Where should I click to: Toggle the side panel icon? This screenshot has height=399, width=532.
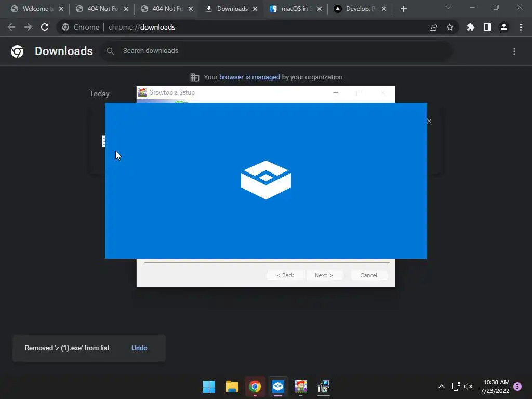tap(487, 27)
